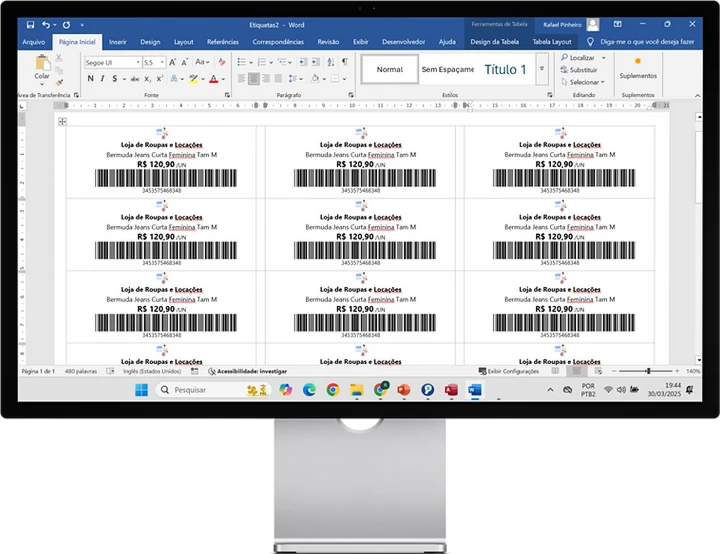Apply the Título 1 style
Screen dimensions: 720x554
[505, 69]
